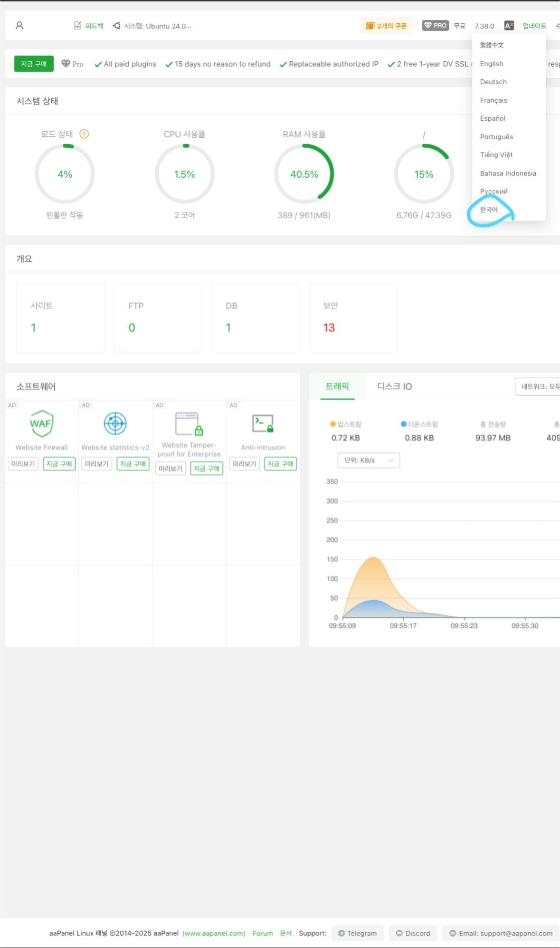Open the 피드백 feedback link
The image size is (560, 948).
tap(89, 26)
